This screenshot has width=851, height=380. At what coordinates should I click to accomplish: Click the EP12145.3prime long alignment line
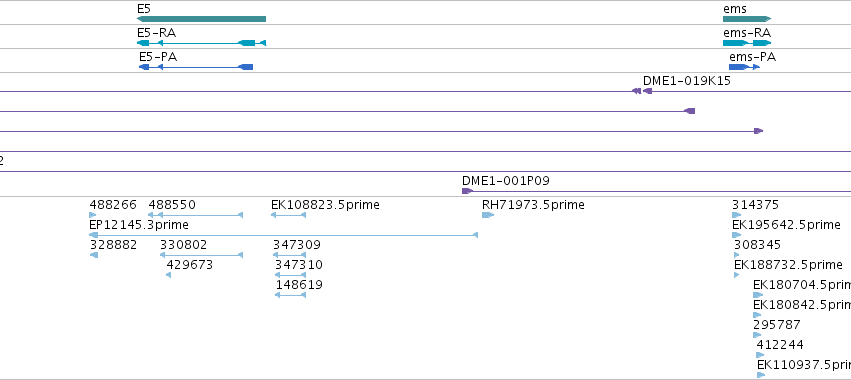[283, 235]
